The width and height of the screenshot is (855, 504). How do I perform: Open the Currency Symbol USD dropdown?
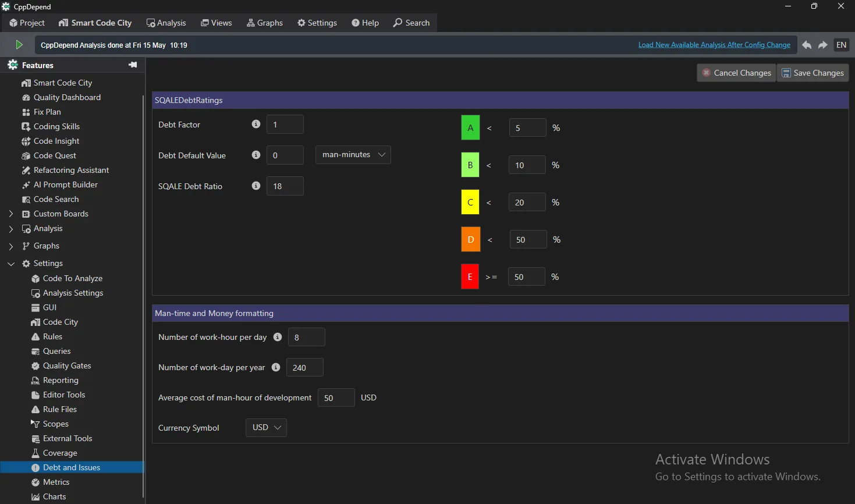(266, 428)
